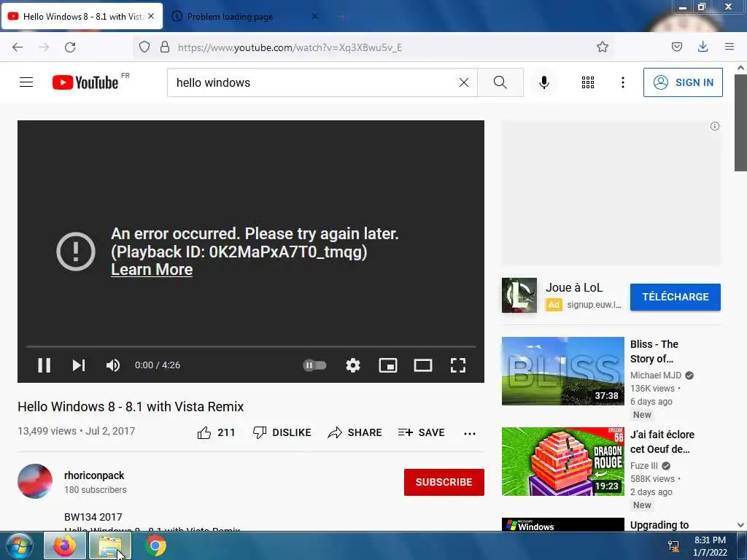Click the video progress bar
Image resolution: width=747 pixels, height=560 pixels.
251,346
